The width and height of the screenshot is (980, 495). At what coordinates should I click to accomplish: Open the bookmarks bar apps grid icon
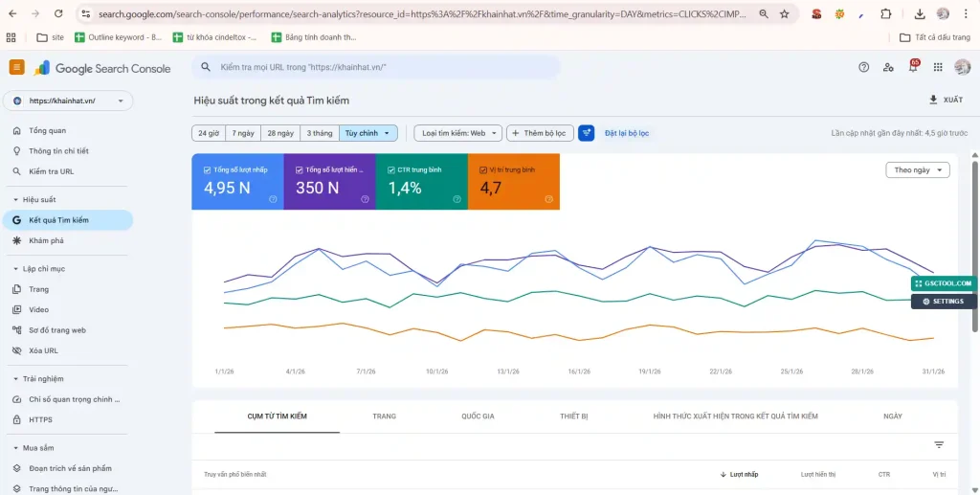tap(11, 37)
